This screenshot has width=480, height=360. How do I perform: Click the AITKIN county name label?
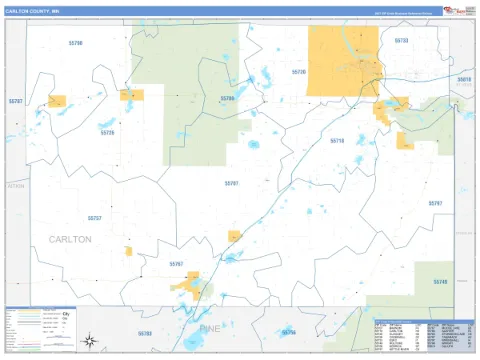pos(16,186)
